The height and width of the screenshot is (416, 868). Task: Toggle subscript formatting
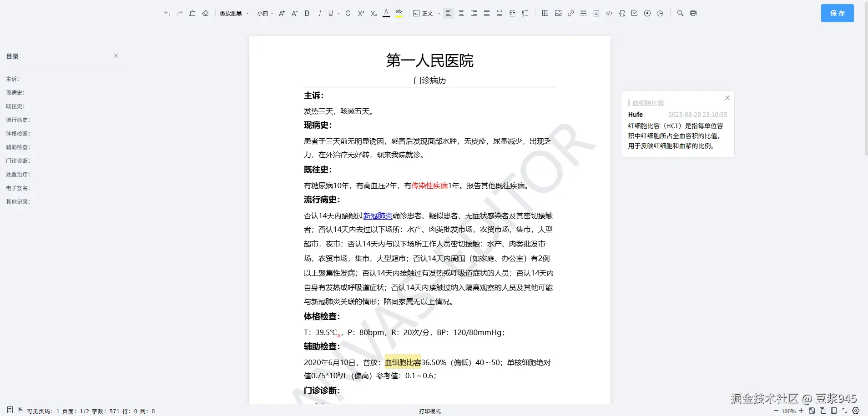click(x=373, y=14)
